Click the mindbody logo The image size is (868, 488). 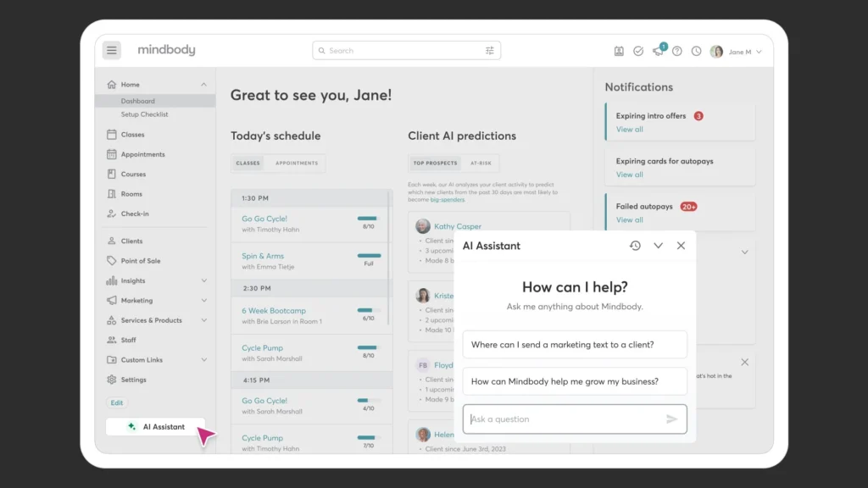166,50
